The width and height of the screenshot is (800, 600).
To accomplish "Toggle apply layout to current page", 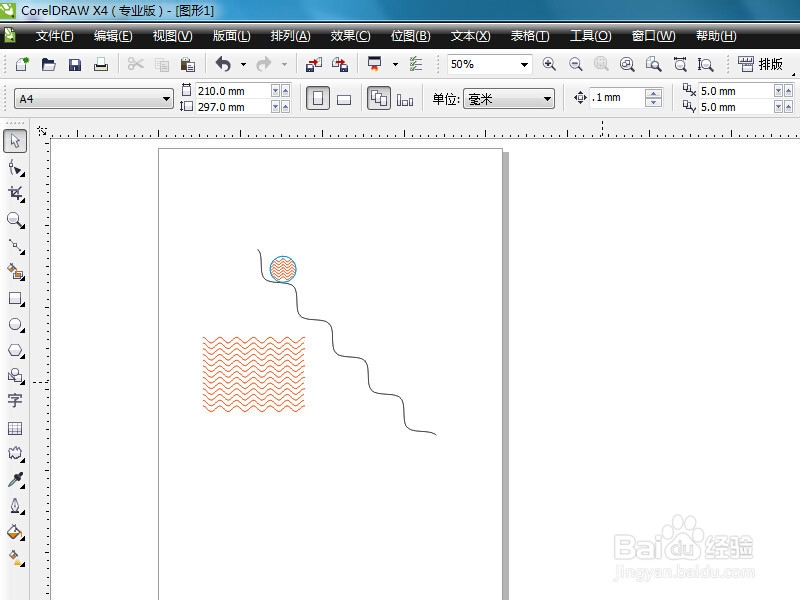I will (405, 99).
